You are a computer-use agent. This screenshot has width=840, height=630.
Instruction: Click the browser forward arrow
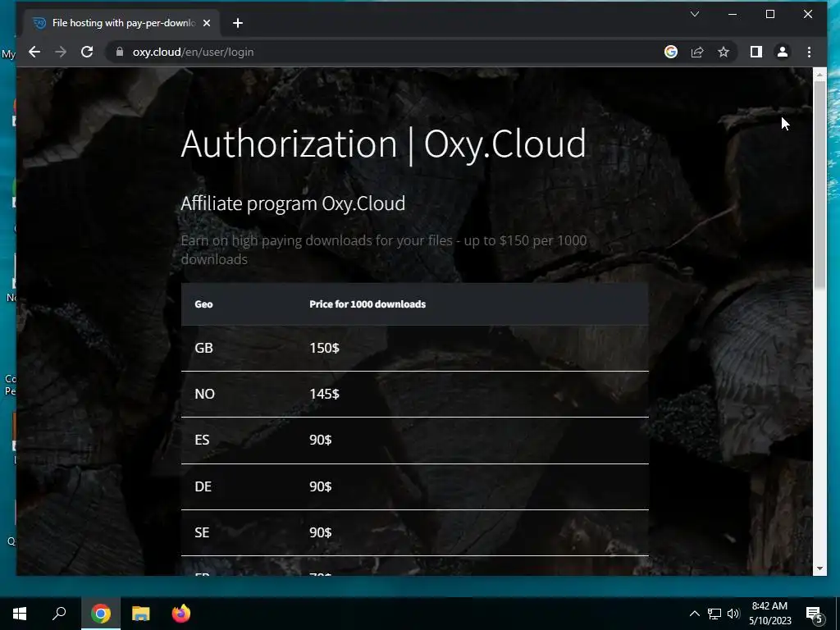(61, 52)
